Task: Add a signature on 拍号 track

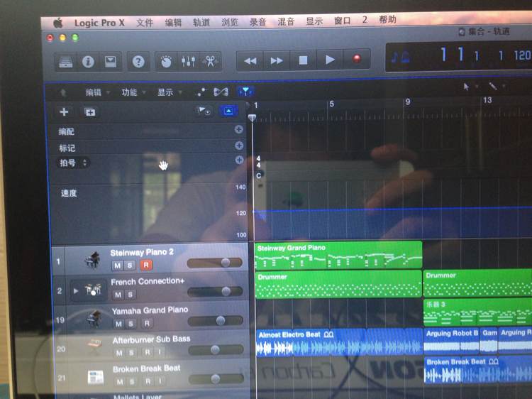Action: (239, 160)
